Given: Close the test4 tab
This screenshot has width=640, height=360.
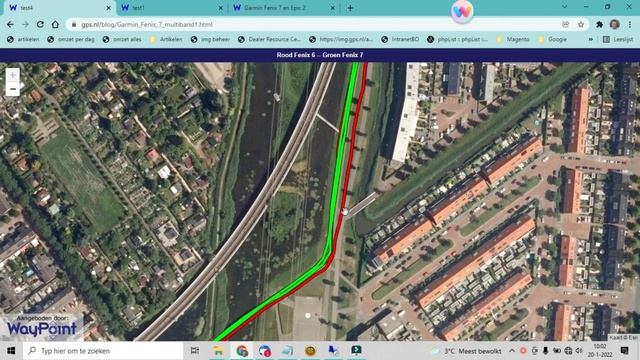Looking at the screenshot, I should [x=109, y=8].
